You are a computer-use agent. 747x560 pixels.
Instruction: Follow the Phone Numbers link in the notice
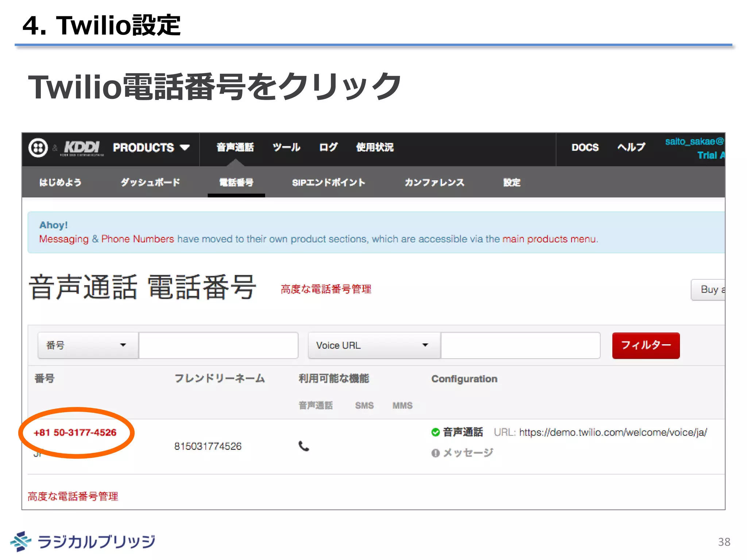pyautogui.click(x=138, y=239)
